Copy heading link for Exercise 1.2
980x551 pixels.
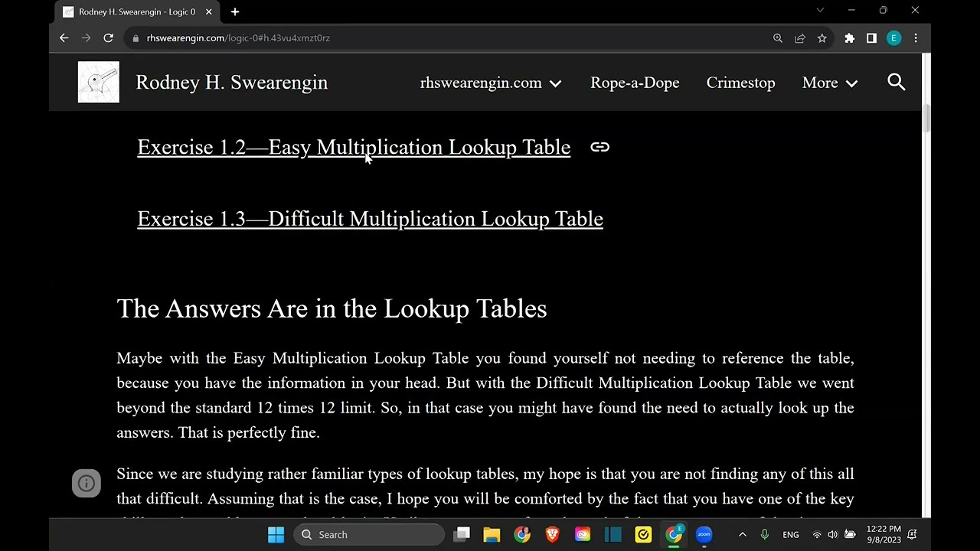pyautogui.click(x=599, y=147)
